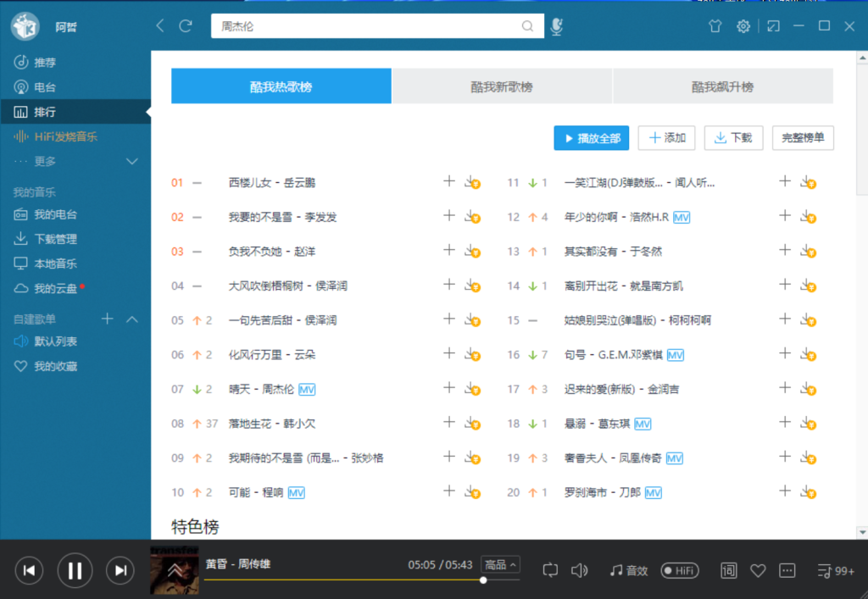Open 下载管理 from the sidebar
Viewport: 868px width, 599px height.
(53, 238)
